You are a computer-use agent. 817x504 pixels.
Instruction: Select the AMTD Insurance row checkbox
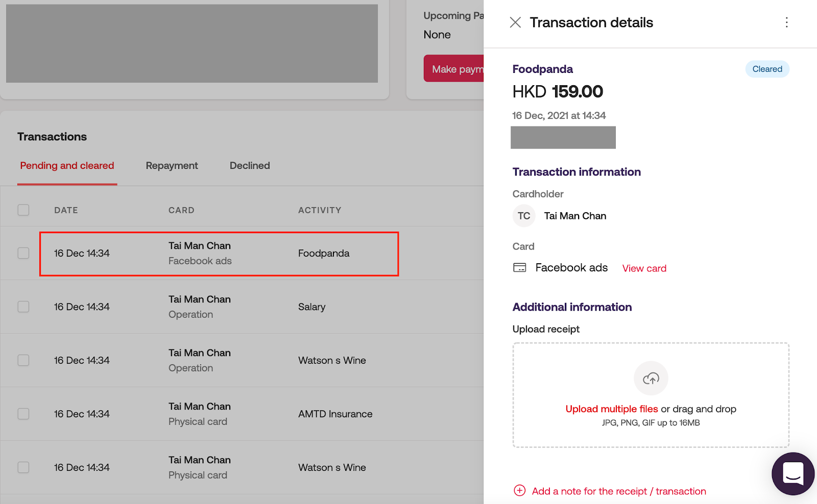pyautogui.click(x=23, y=414)
